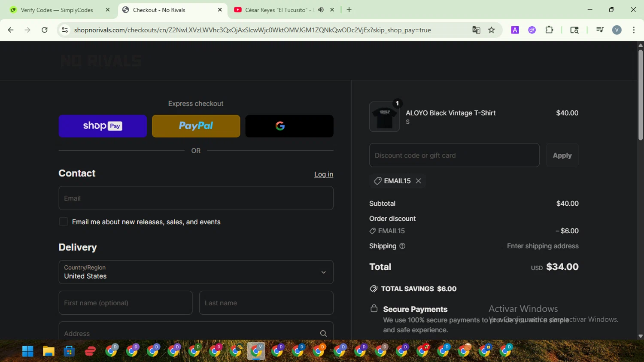Focus the Last name field
This screenshot has height=362, width=644.
[266, 303]
